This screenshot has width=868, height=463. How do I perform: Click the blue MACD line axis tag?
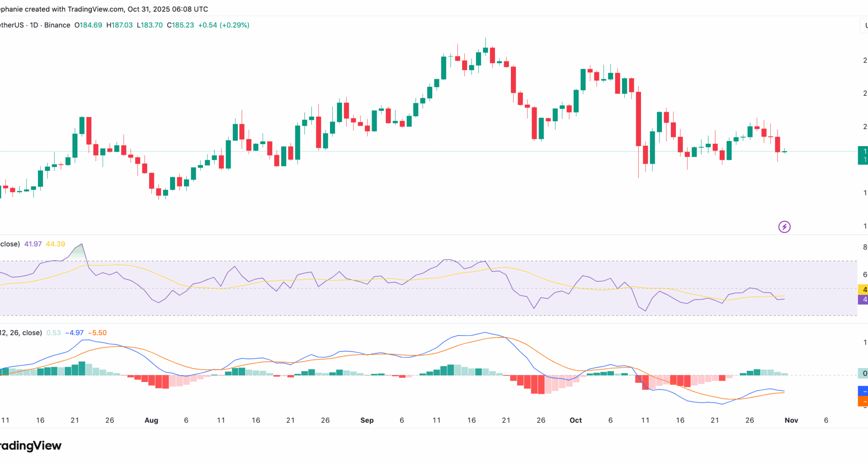[x=863, y=391]
